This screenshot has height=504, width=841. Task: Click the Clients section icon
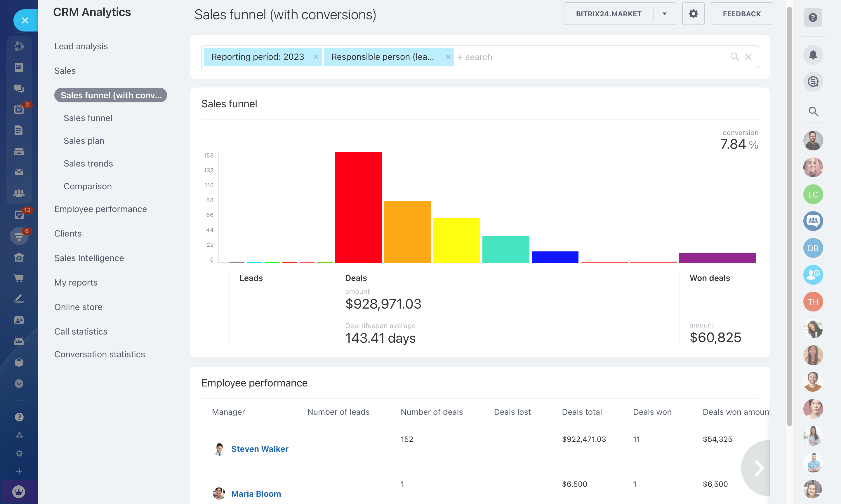(67, 233)
